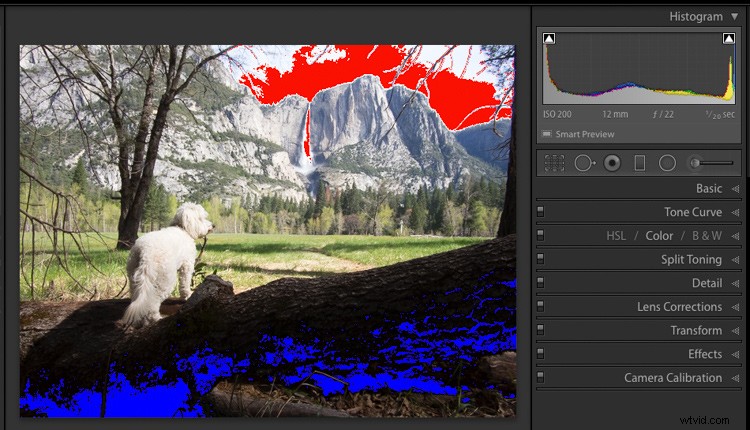This screenshot has height=430, width=750.
Task: Expand the HSL / Color / B&W panel
Action: 736,236
